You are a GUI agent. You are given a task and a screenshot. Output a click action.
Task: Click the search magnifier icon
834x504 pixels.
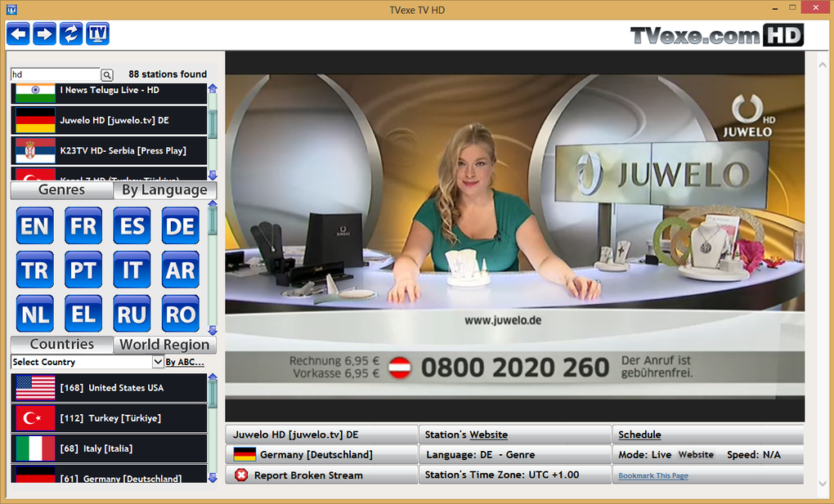pos(107,75)
